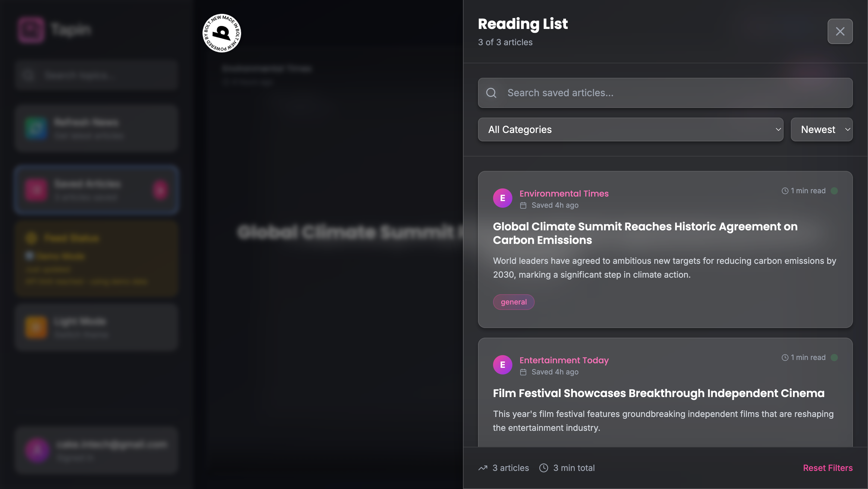Image resolution: width=868 pixels, height=489 pixels.
Task: Click the trending arrow icon by 3 articles
Action: pos(483,468)
